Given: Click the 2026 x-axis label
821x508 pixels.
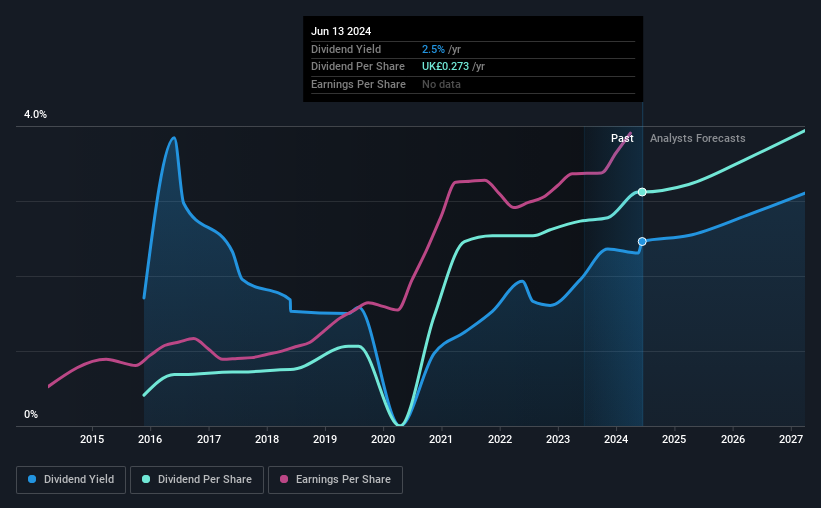Looking at the screenshot, I should click(x=733, y=439).
